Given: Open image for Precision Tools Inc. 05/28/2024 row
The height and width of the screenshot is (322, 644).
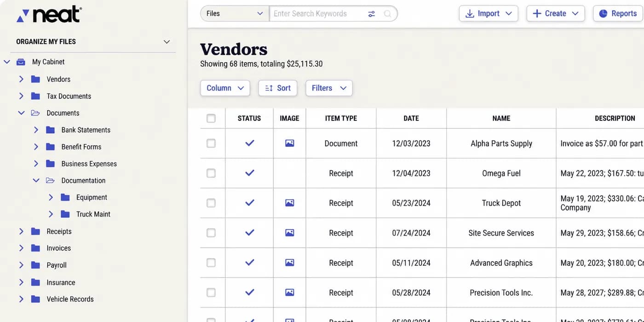Looking at the screenshot, I should 289,293.
